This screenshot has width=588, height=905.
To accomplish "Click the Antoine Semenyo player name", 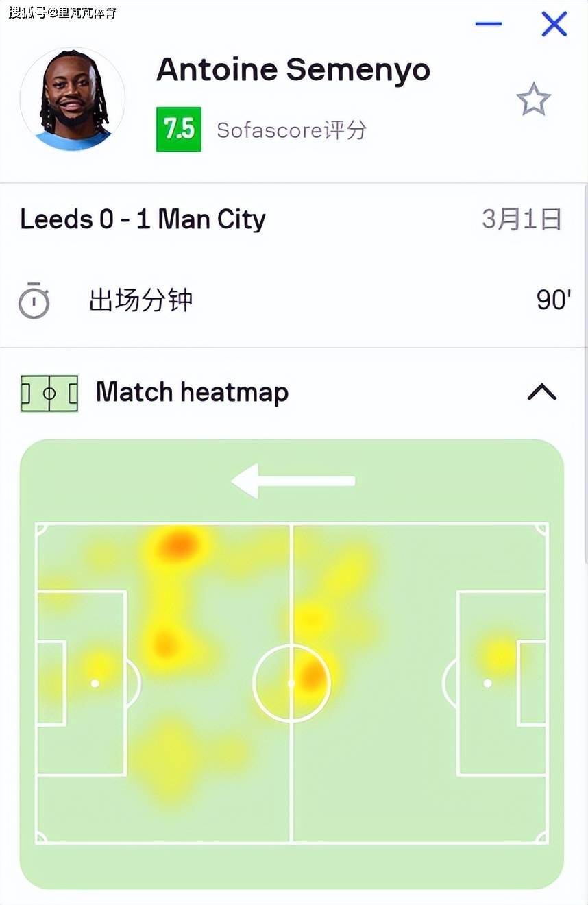I will pos(293,70).
